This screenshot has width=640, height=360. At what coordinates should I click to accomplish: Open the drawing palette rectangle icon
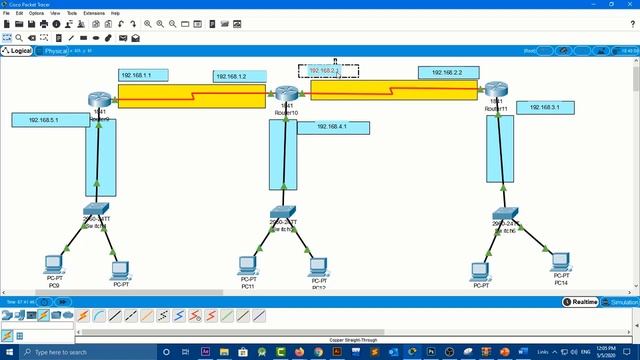185,24
